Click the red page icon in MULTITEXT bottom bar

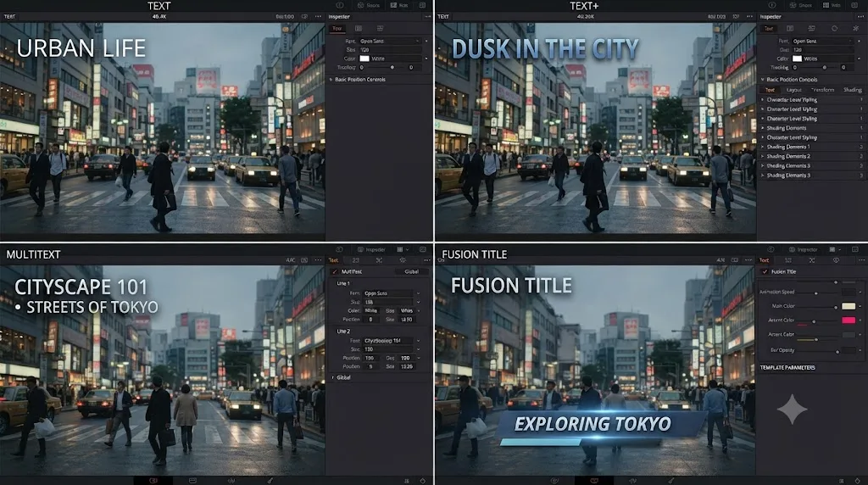click(153, 481)
